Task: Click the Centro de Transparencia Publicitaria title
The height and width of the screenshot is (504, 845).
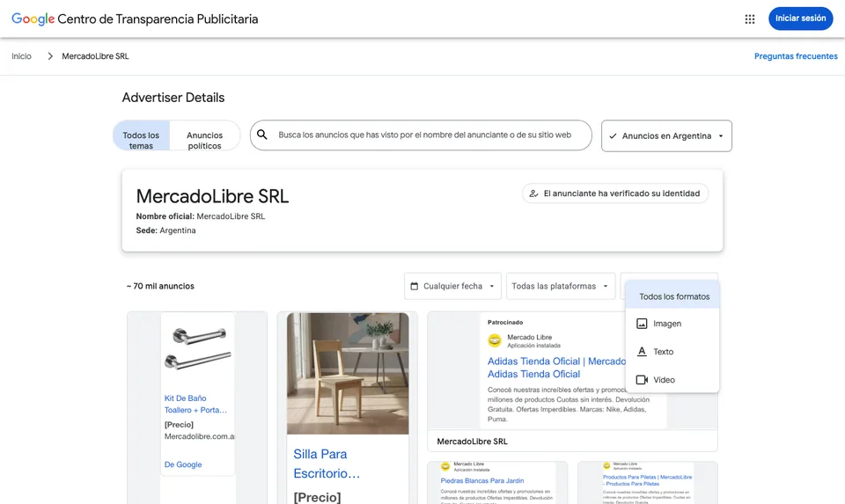Action: (x=158, y=18)
